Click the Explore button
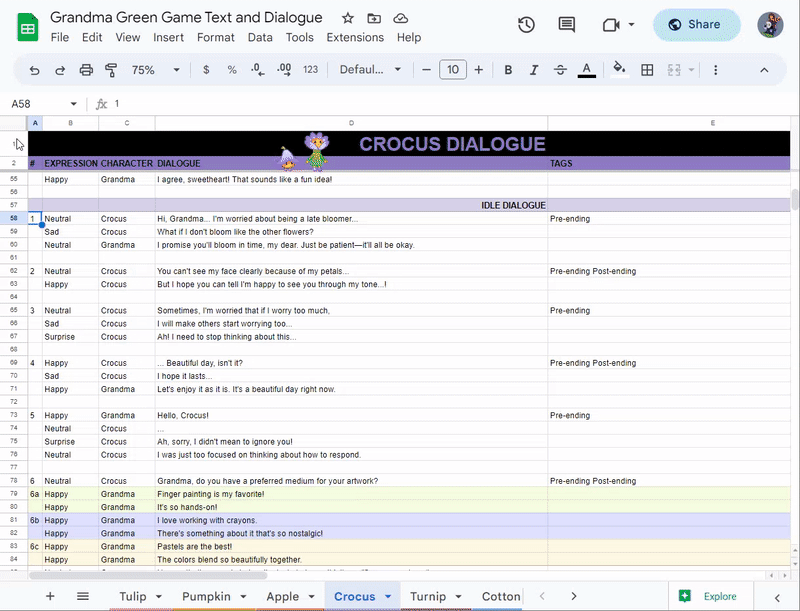Image resolution: width=800 pixels, height=611 pixels. pyautogui.click(x=709, y=596)
